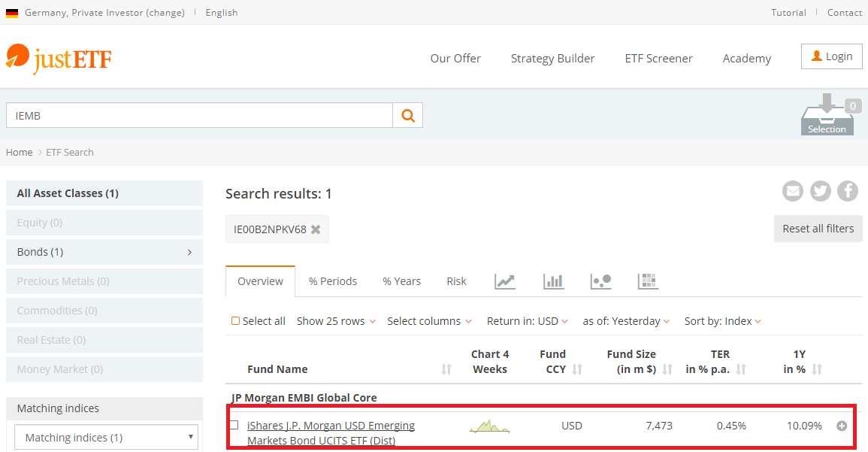The height and width of the screenshot is (452, 868).
Task: Click JP Morgan EMBI Global Core index heading
Action: point(304,398)
